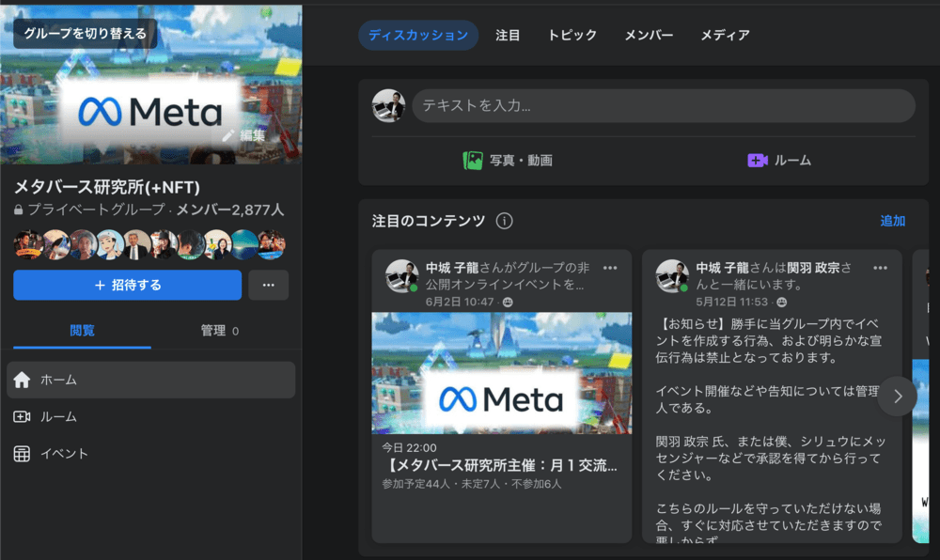
Task: Click the lock icon beside プライベートグループ
Action: tap(19, 210)
